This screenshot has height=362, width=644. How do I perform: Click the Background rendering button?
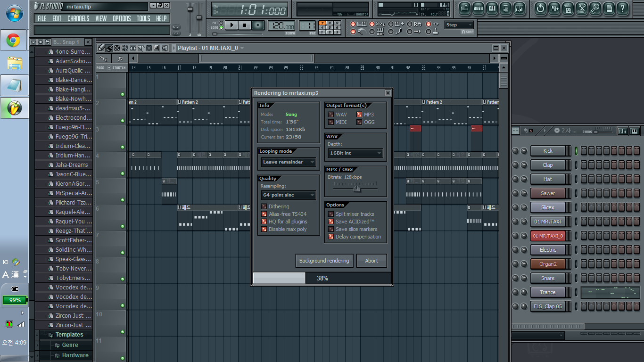tap(324, 261)
